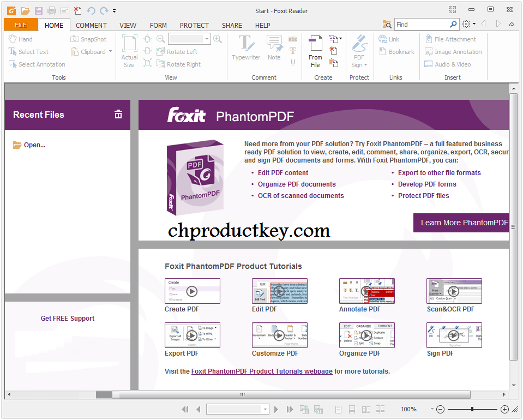Screen dimensions: 523x420
Task: Click the Image Annotation tool
Action: 453,52
